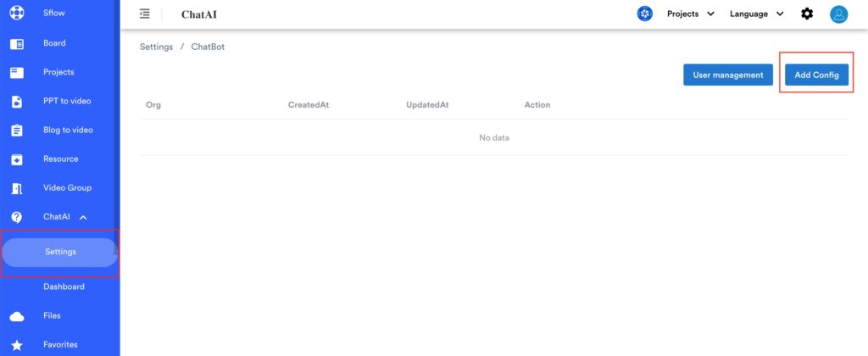
Task: Click the Org column header
Action: coord(153,104)
